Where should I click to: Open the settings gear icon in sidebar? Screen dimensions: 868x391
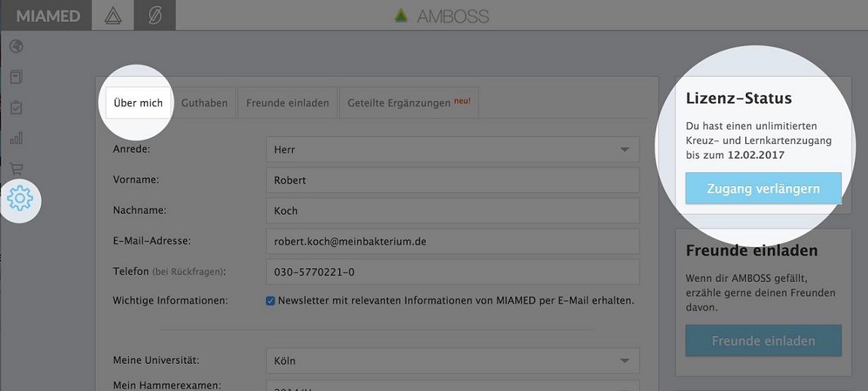(x=20, y=198)
